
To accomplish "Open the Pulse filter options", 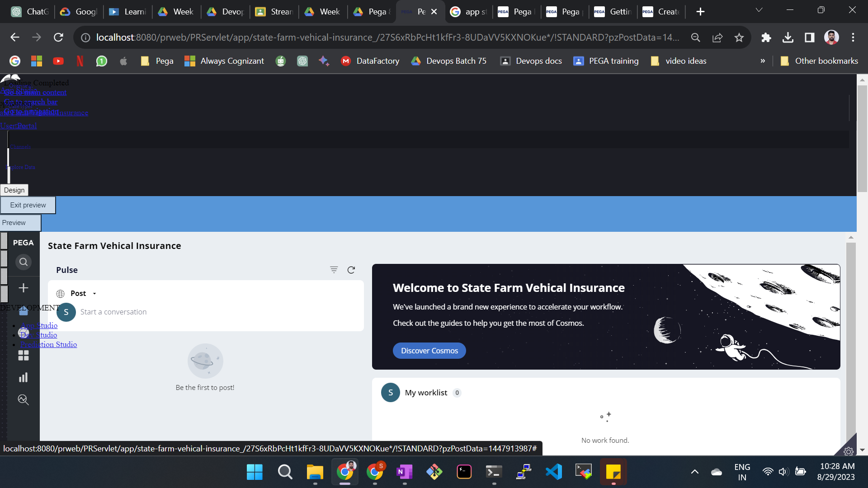I will tap(334, 270).
